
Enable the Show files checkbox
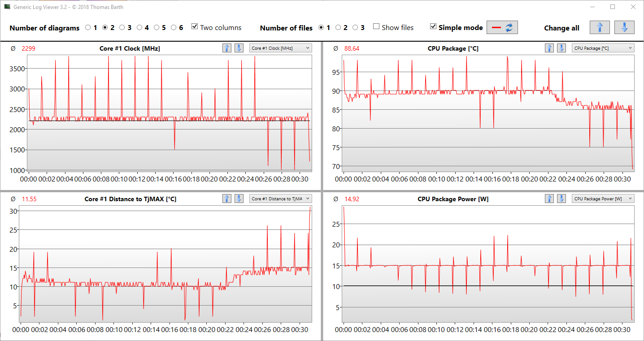376,27
